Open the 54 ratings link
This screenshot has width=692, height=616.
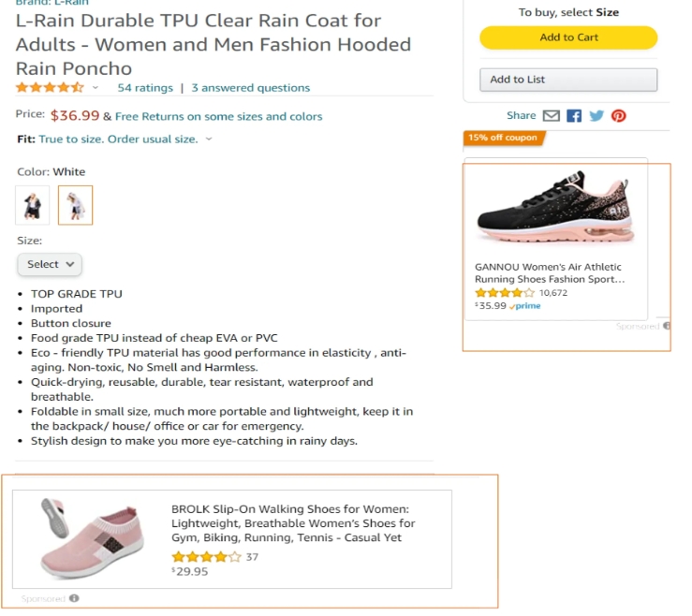pos(145,88)
